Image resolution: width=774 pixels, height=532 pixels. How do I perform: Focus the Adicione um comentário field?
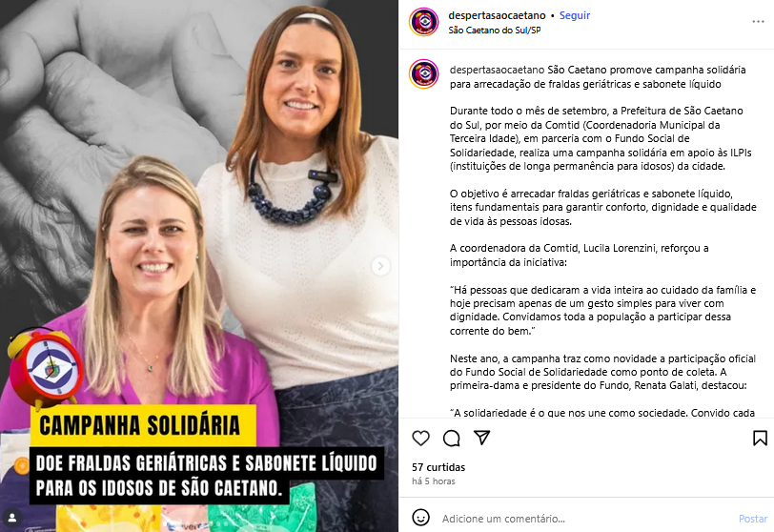click(x=585, y=519)
